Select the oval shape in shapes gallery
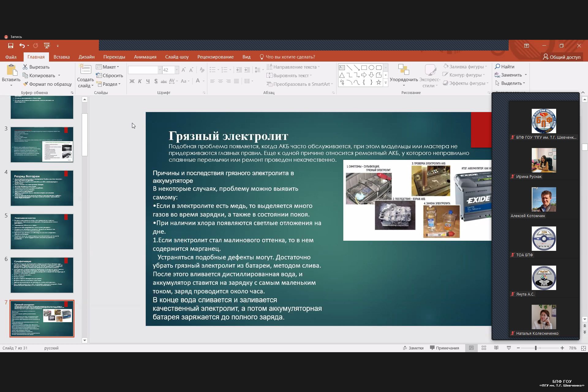Viewport: 588px width, 392px height. pyautogui.click(x=371, y=68)
